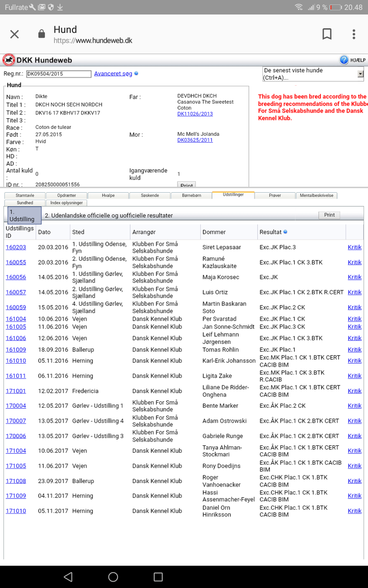Viewport: 368px width, 588px height.
Task: Click the Arrangør column header
Action: pyautogui.click(x=145, y=232)
